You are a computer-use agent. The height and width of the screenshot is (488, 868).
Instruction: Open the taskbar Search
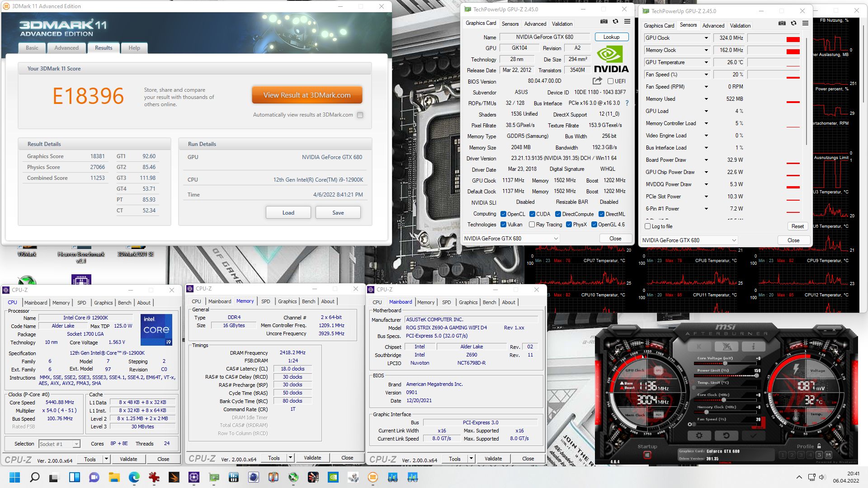(34, 477)
